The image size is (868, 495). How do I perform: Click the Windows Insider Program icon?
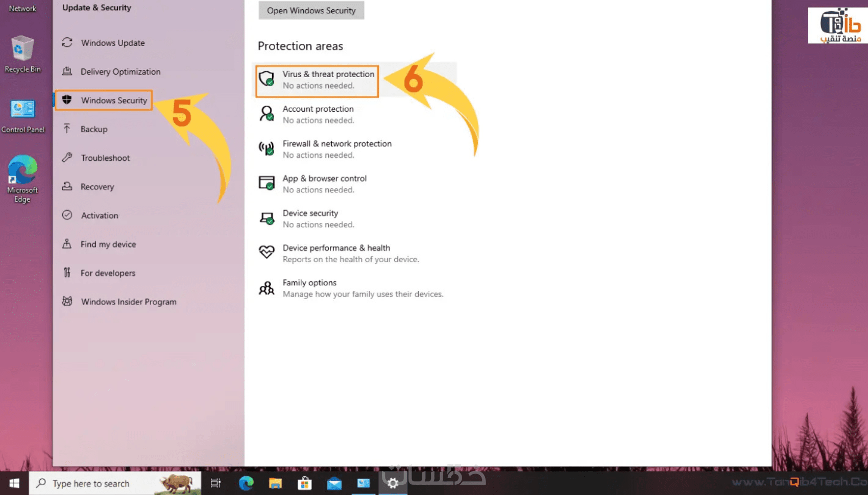tap(67, 301)
